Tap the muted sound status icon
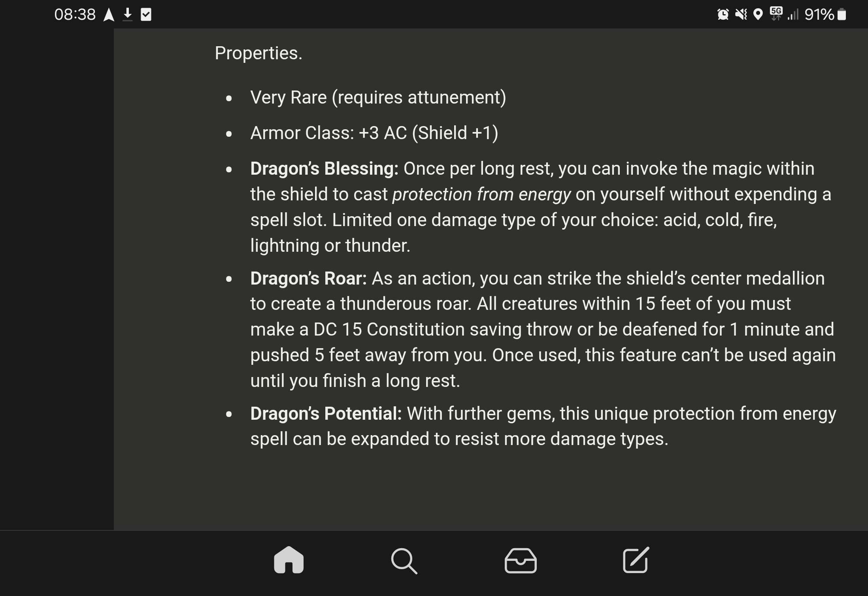 741,15
